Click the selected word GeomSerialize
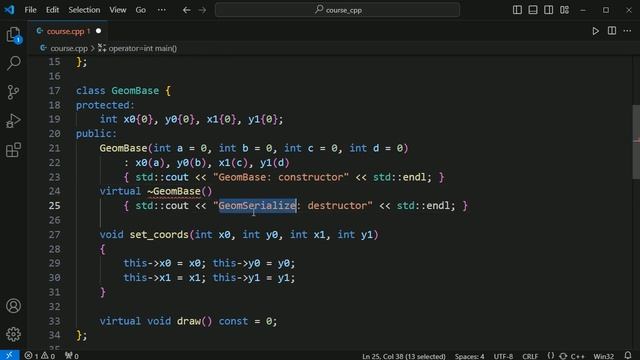The height and width of the screenshot is (360, 640). pos(257,206)
